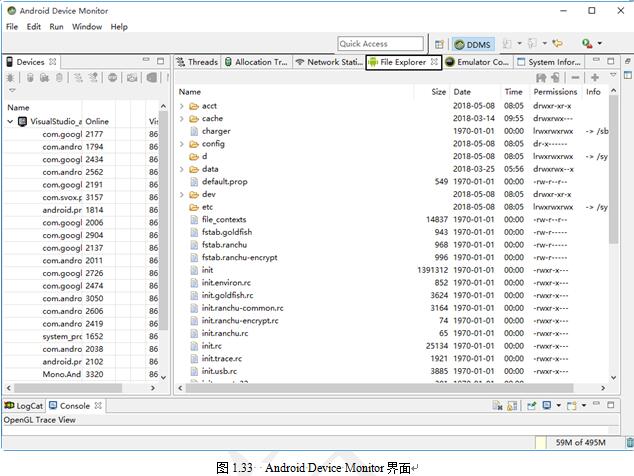Open the Window menu

point(87,27)
